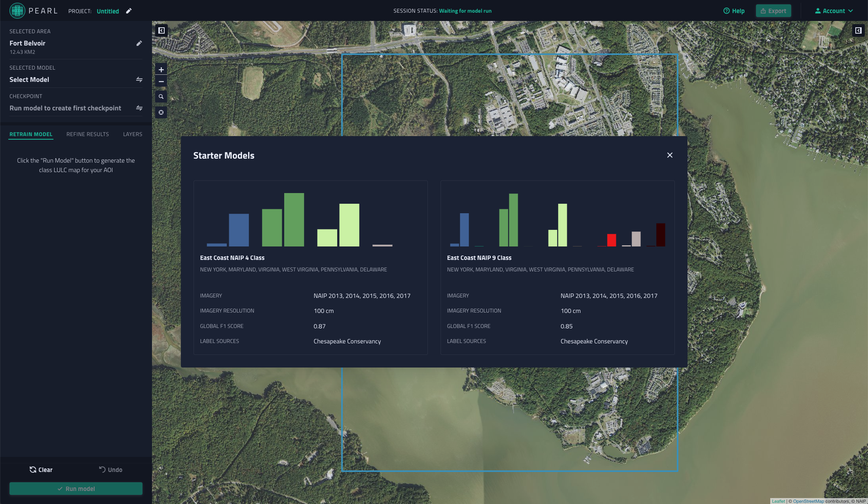The height and width of the screenshot is (504, 868).
Task: Zoom out on the map
Action: pos(161,81)
